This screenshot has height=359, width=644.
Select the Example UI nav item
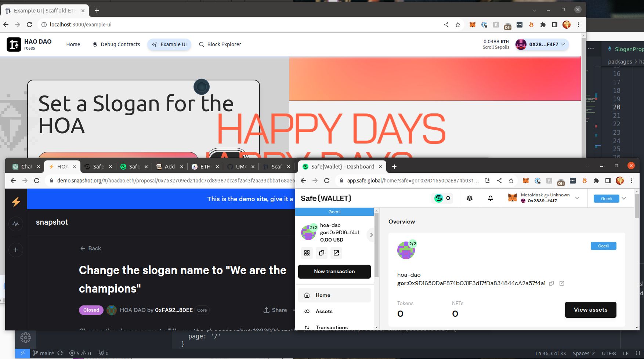point(169,44)
